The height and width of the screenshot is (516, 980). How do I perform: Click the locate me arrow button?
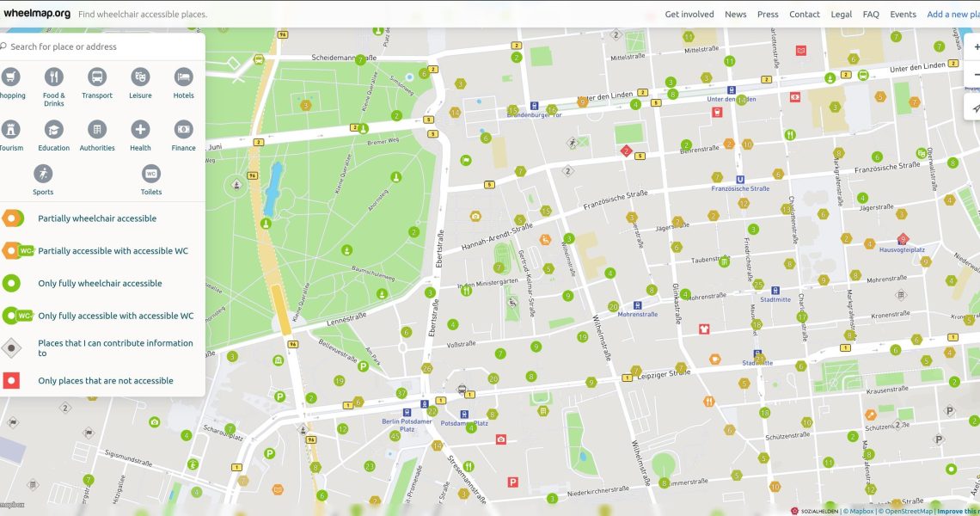click(x=976, y=108)
